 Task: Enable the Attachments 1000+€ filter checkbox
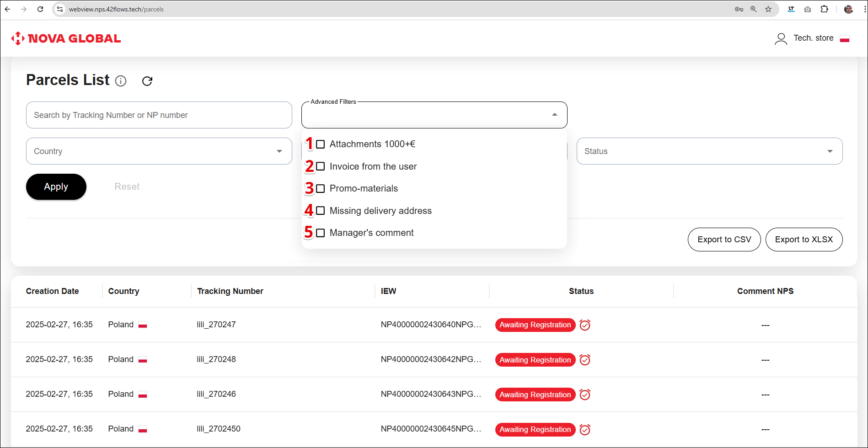[321, 144]
